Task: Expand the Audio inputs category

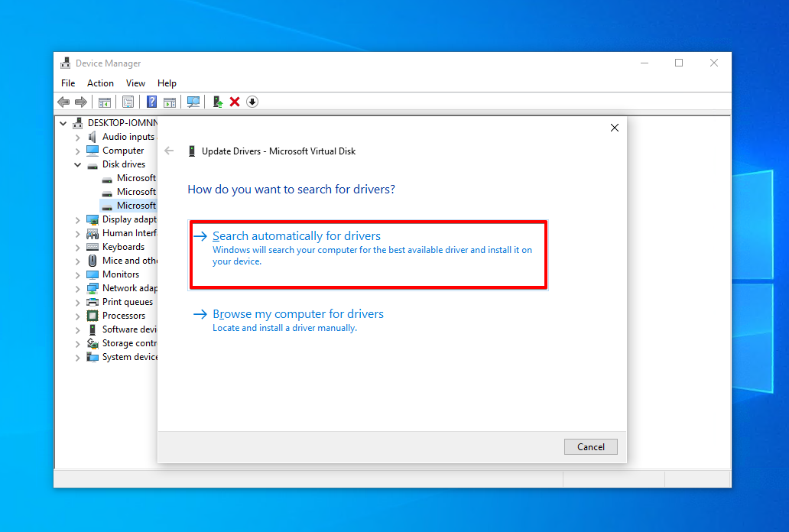Action: coord(77,138)
